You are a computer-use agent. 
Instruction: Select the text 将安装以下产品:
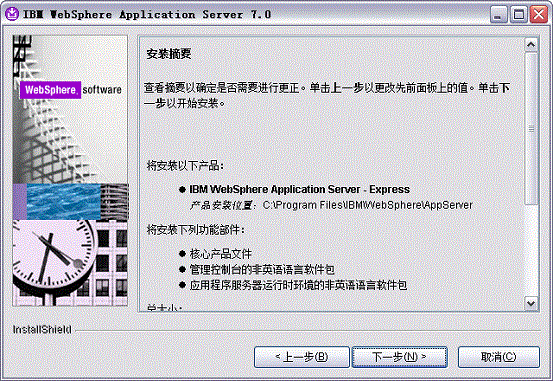(x=185, y=165)
